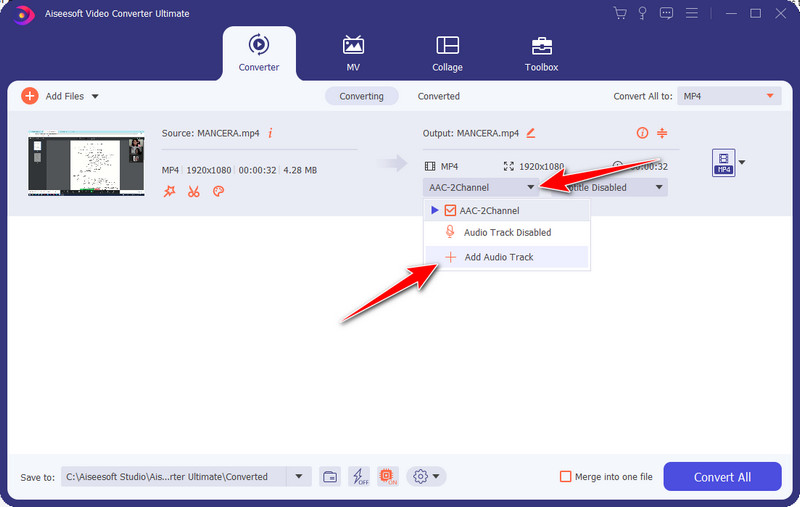Click the pencil to rename output file
The width and height of the screenshot is (800, 507).
tap(531, 133)
